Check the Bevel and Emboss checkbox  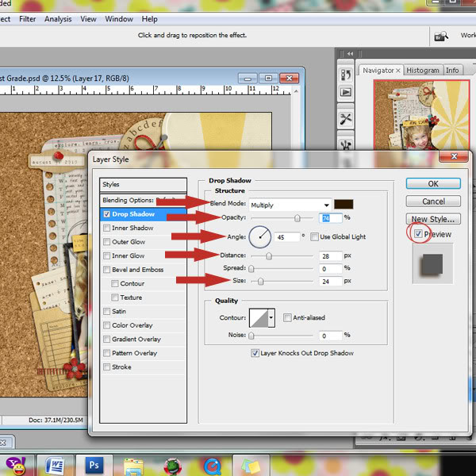106,270
